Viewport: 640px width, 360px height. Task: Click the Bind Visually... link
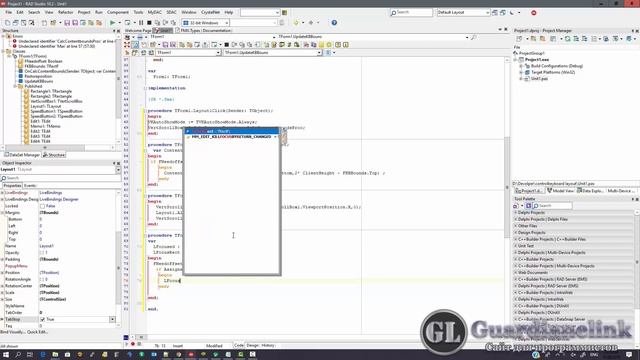(x=12, y=332)
